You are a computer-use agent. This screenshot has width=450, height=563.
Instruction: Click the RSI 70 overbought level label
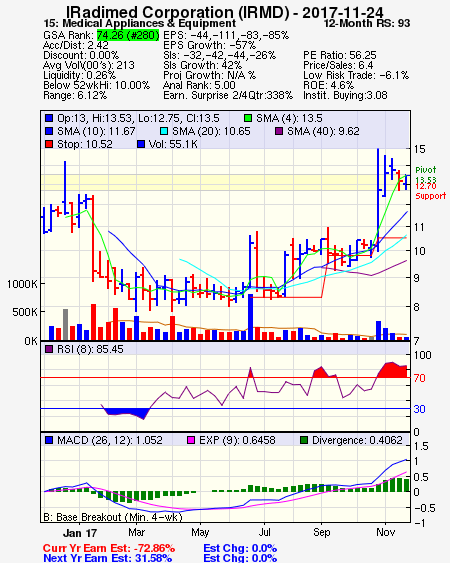pos(419,378)
